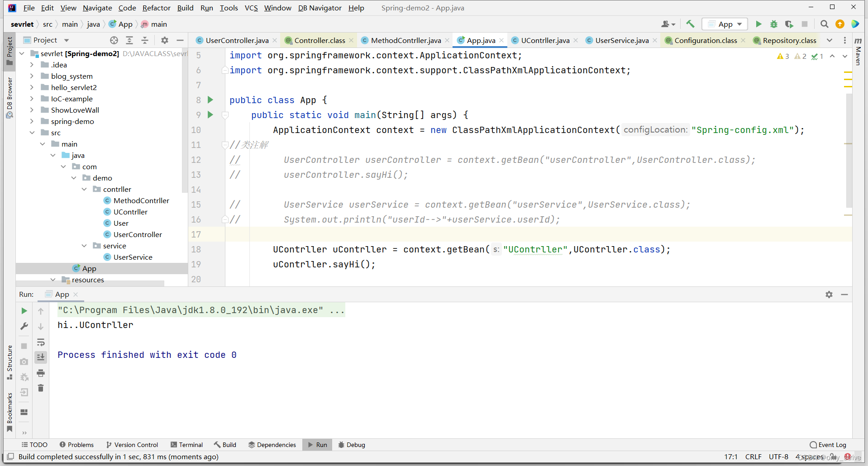This screenshot has height=466, width=868.
Task: Toggle soft-wrap in Run console
Action: 41,342
